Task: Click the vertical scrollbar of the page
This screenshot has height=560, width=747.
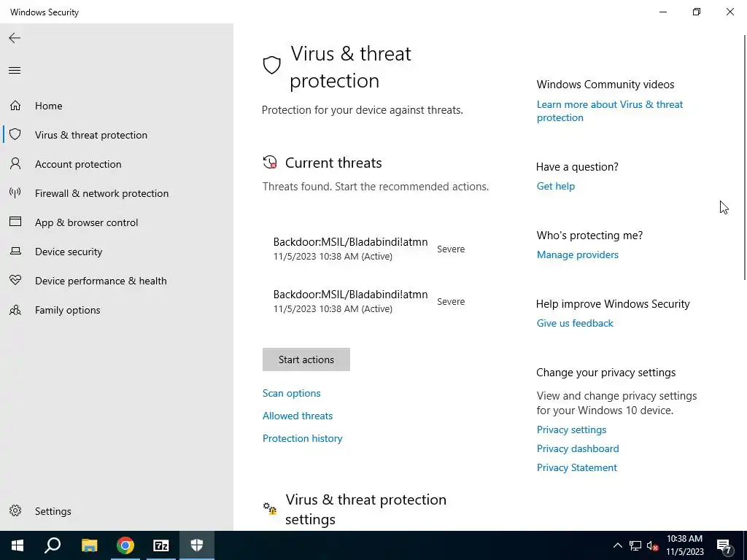Action: coord(744,157)
